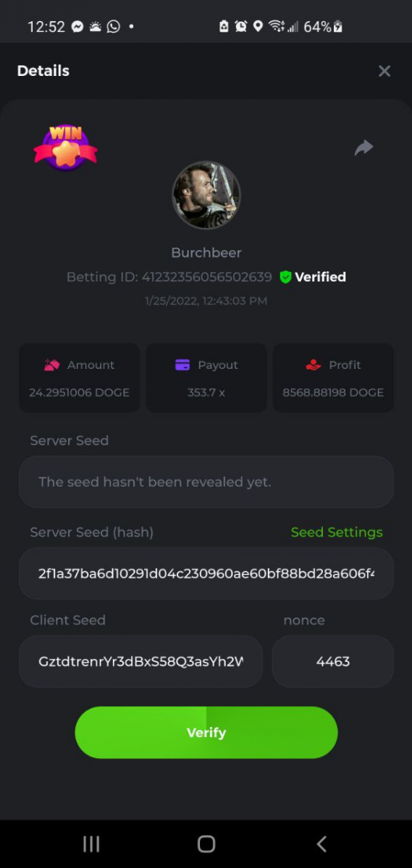Tap the Burchbeer username

point(206,252)
